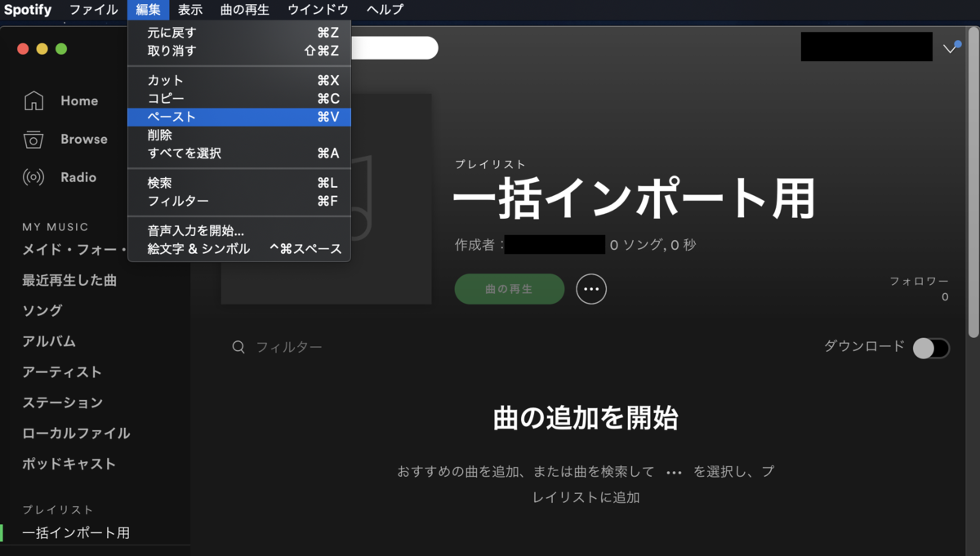The width and height of the screenshot is (980, 556).
Task: Select the highlighted ペースト entry
Action: point(239,117)
